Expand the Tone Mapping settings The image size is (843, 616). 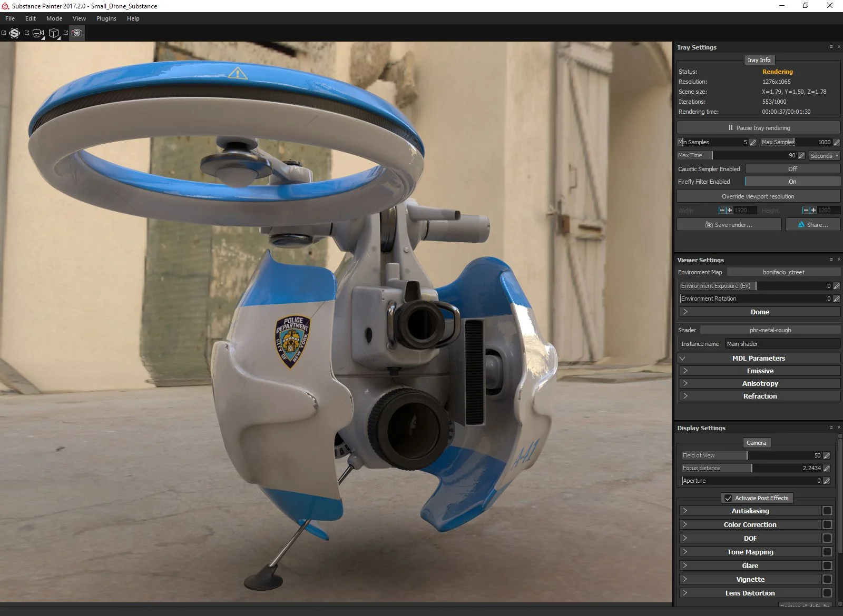pyautogui.click(x=750, y=552)
